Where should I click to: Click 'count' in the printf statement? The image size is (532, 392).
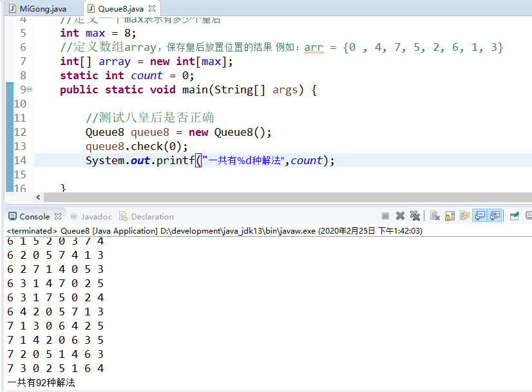(x=307, y=160)
